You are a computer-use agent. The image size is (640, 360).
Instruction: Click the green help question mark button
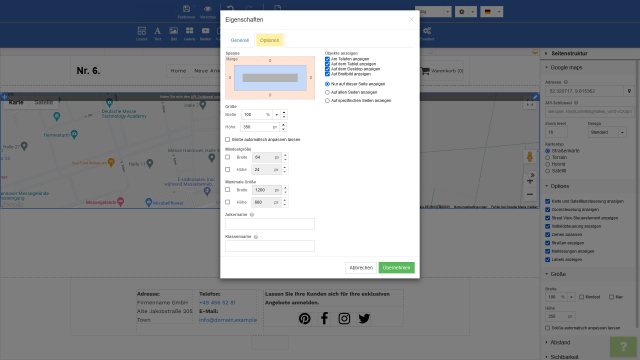(623, 347)
